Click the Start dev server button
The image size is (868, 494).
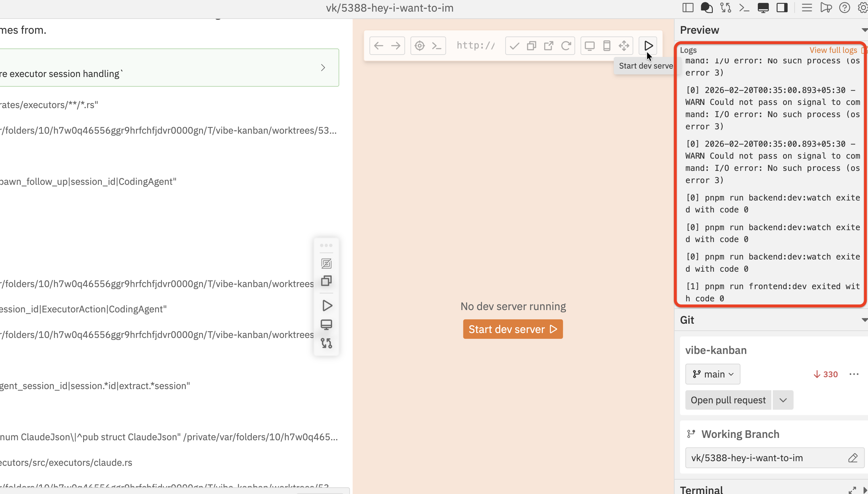[512, 329]
